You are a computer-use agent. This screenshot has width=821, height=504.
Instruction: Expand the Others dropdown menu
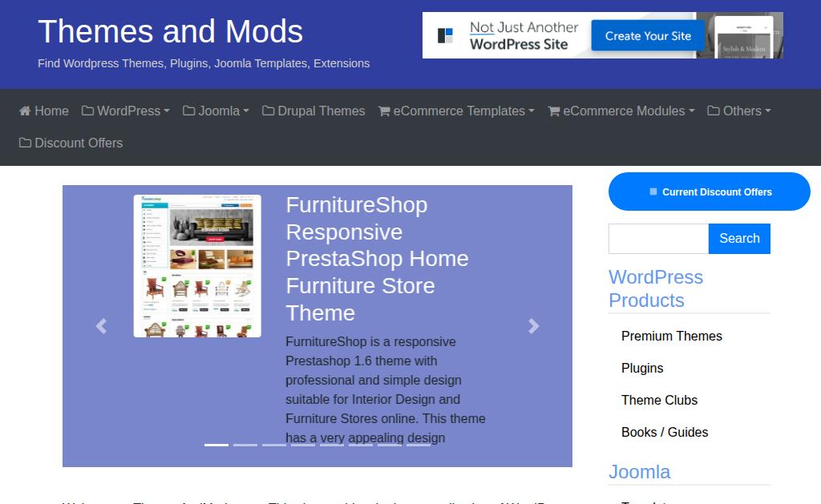point(739,111)
